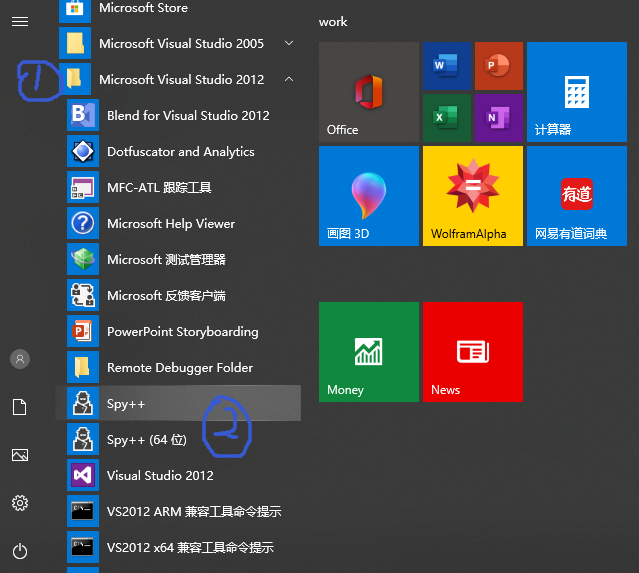The width and height of the screenshot is (639, 573).
Task: Click "Blend for Visual Studio 2012" label
Action: (x=188, y=116)
